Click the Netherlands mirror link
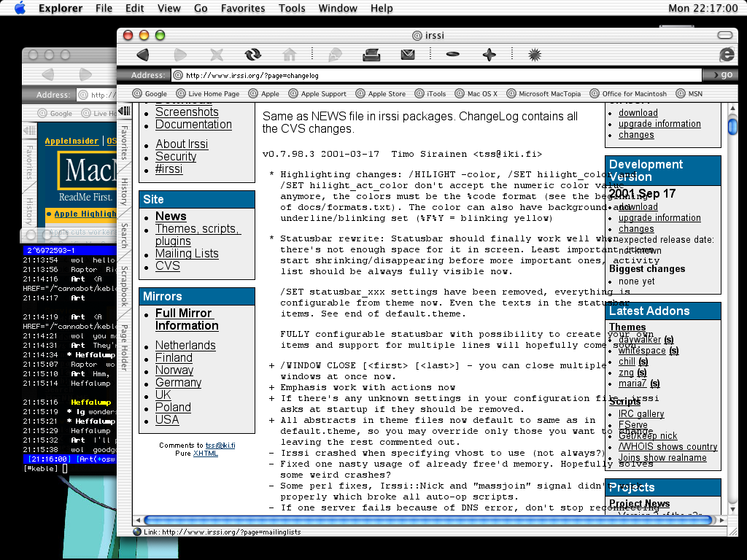This screenshot has height=560, width=747. click(x=185, y=345)
